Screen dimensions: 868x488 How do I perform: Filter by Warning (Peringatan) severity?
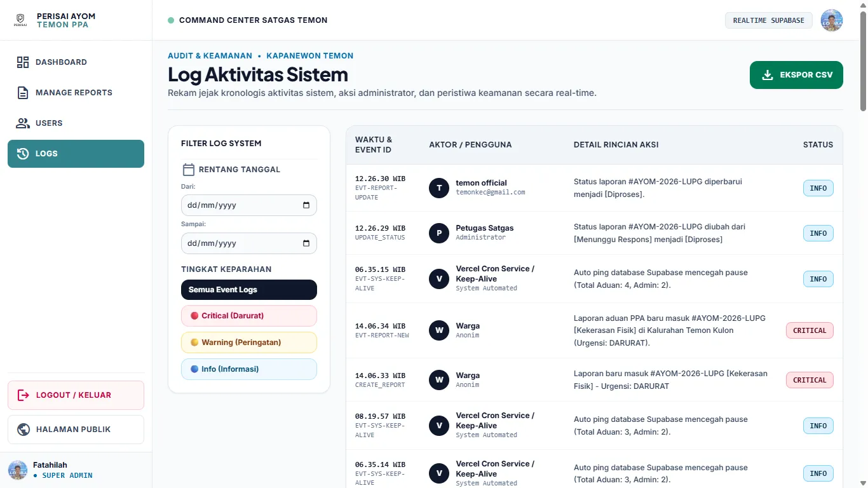point(249,342)
